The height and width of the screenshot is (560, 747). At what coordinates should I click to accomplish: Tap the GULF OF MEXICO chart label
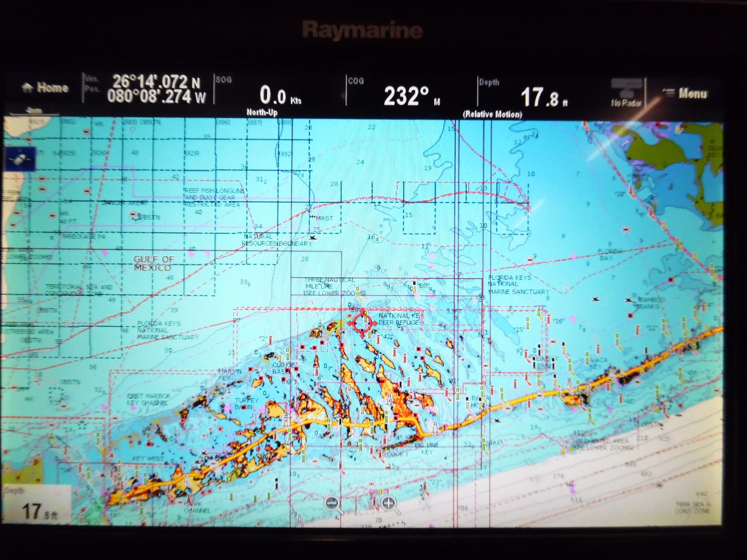click(x=154, y=263)
